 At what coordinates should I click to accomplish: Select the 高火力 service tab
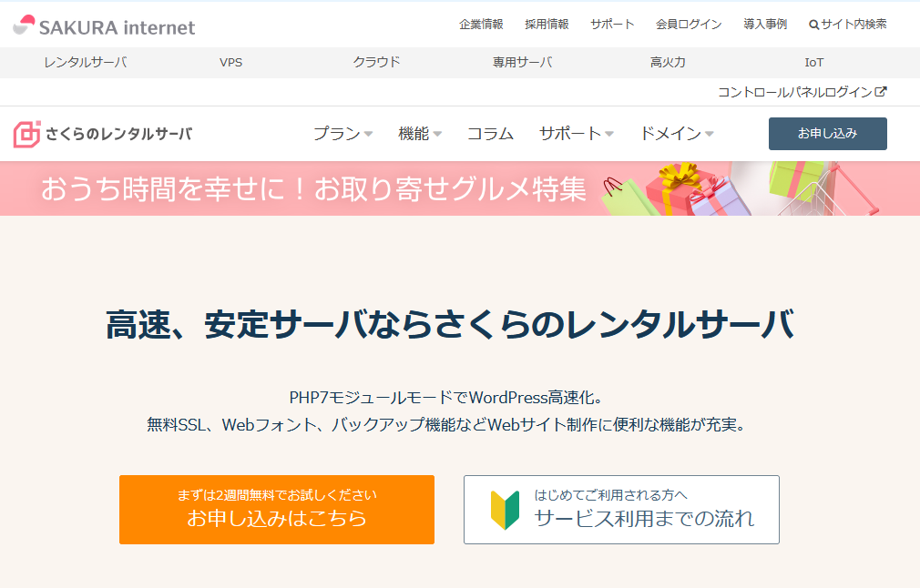click(668, 63)
